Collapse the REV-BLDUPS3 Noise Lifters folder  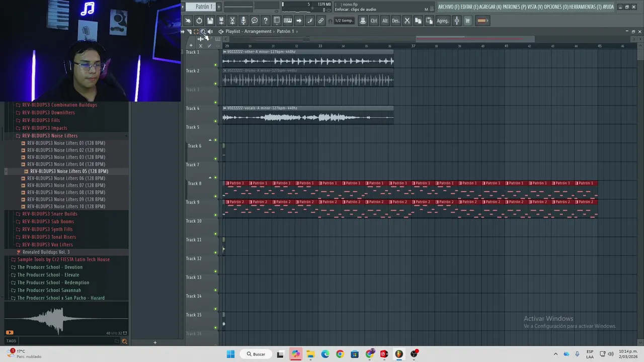click(x=49, y=136)
